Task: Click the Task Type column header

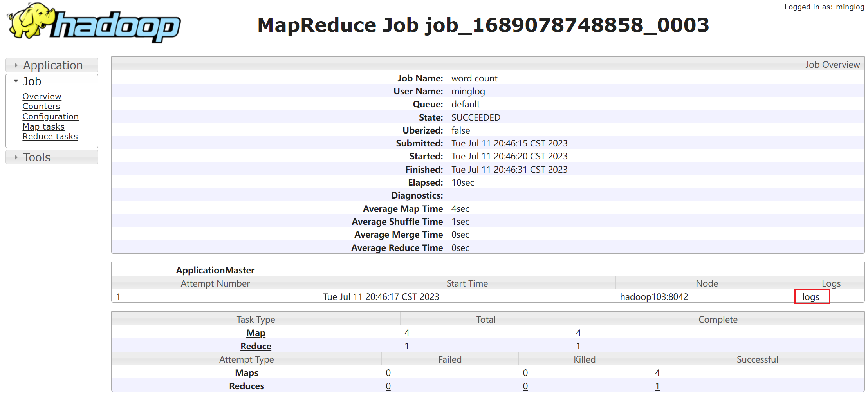Action: 256,319
